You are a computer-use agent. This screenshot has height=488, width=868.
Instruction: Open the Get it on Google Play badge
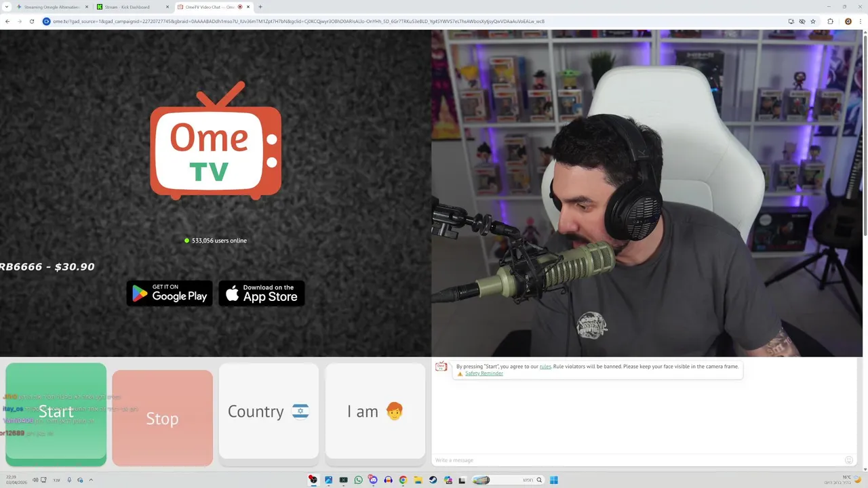coord(170,293)
